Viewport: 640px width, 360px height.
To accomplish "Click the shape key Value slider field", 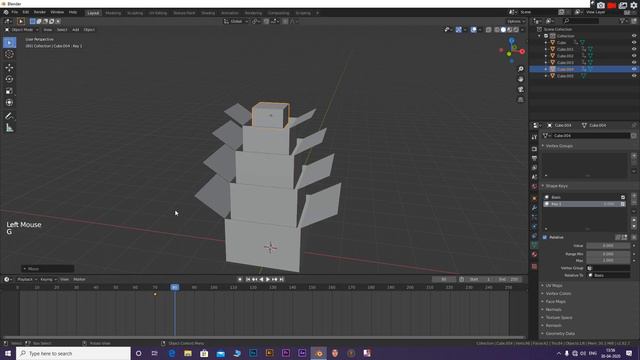I will tap(608, 246).
